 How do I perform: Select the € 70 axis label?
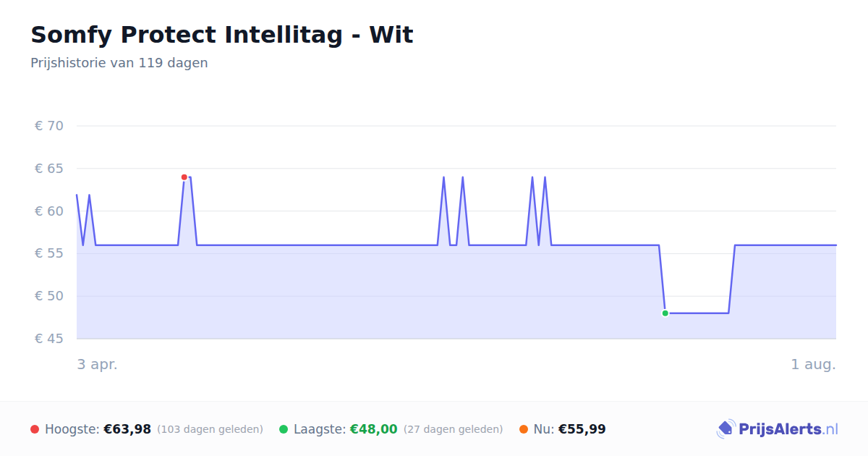point(49,126)
